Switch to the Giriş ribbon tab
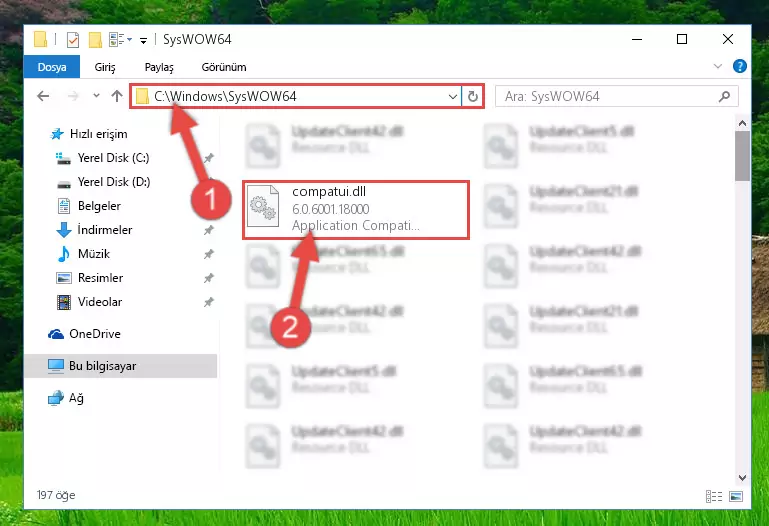This screenshot has height=526, width=769. [105, 67]
